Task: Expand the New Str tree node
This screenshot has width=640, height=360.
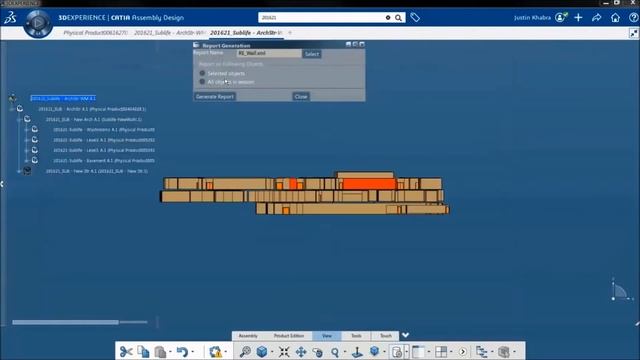Action: (19, 171)
